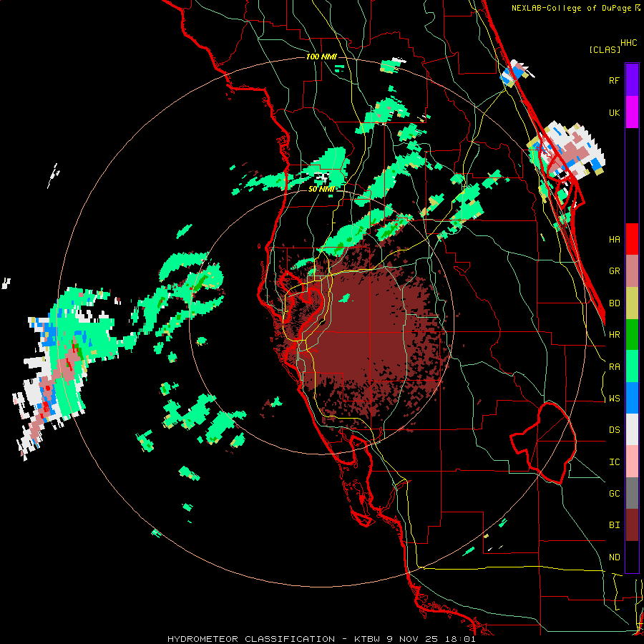
Task: Pick the bright green RA legend swatch
Action: (x=632, y=366)
